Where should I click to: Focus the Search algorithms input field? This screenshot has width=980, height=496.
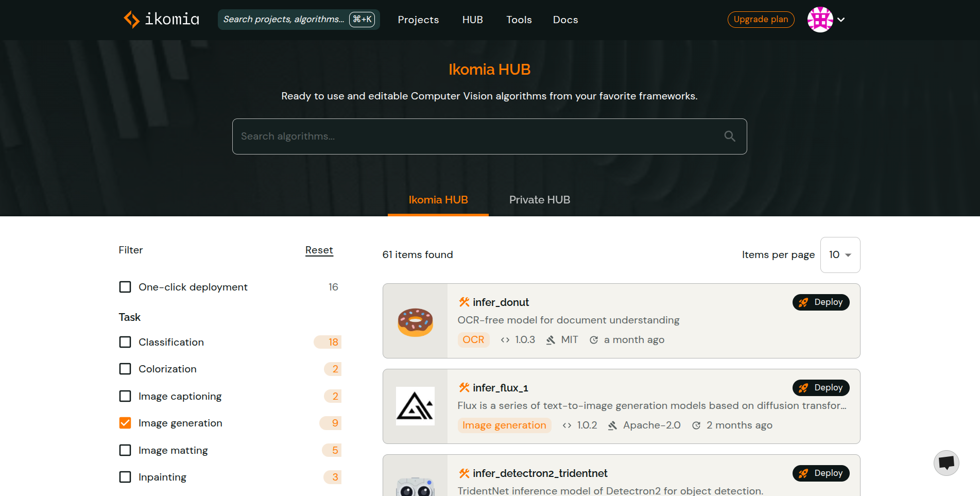coord(489,136)
